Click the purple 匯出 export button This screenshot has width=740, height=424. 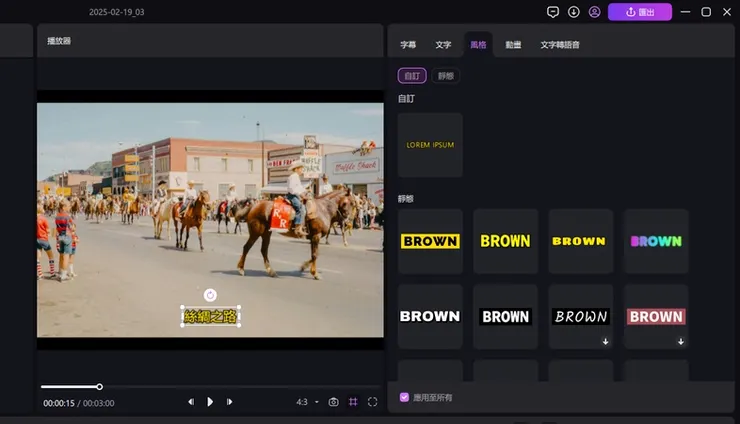639,12
